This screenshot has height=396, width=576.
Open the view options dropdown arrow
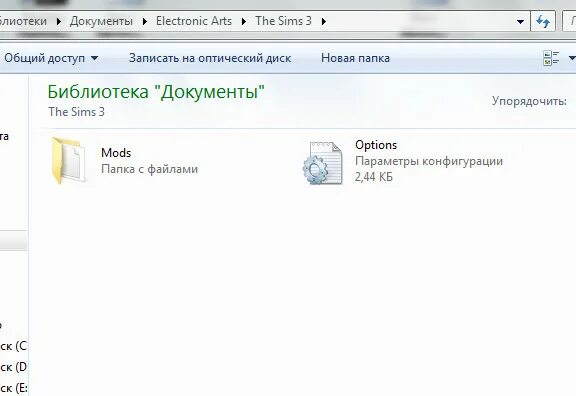click(572, 58)
